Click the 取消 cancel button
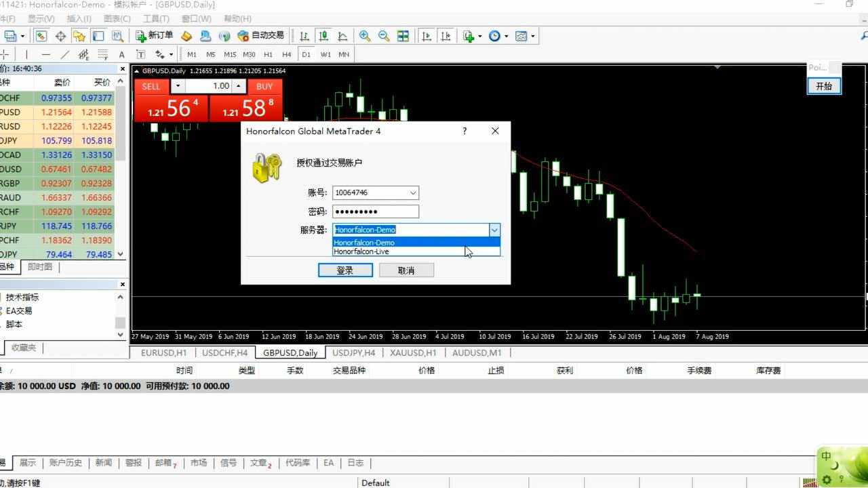This screenshot has height=488, width=868. pyautogui.click(x=406, y=270)
